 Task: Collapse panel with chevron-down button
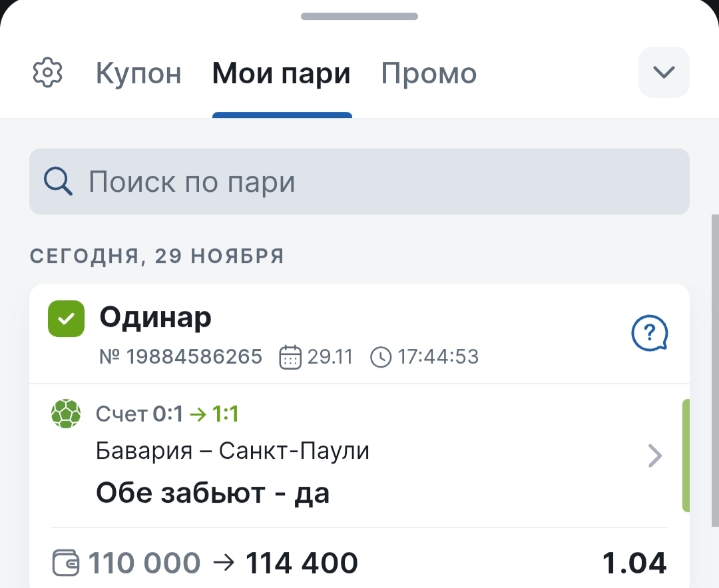point(664,73)
